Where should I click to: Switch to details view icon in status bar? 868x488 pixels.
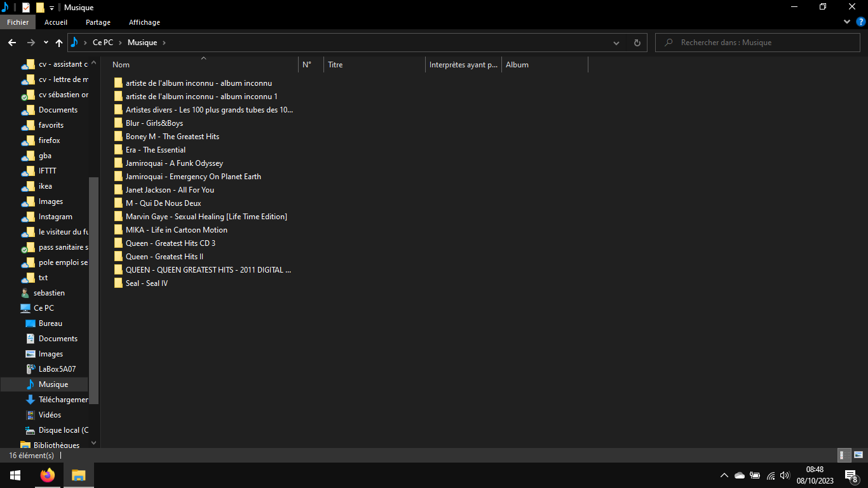click(x=844, y=455)
